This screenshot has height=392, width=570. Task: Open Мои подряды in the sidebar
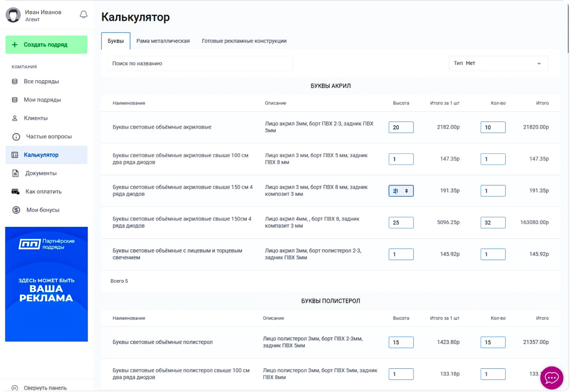pyautogui.click(x=42, y=100)
